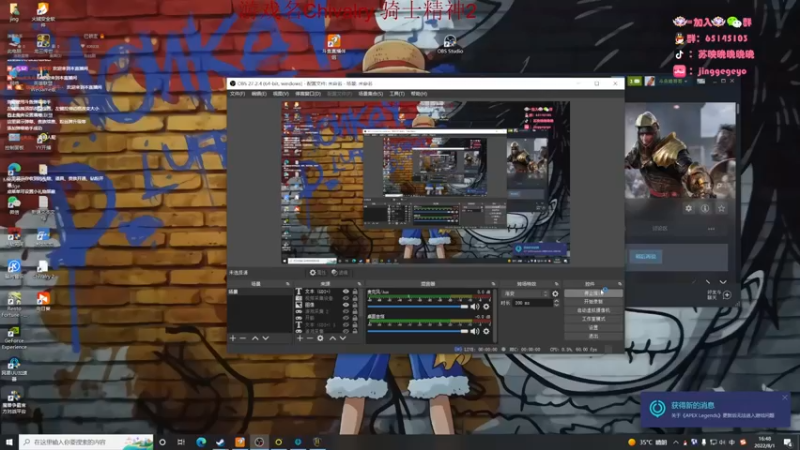Pop out the Audio Mixer dock icon
The image size is (800, 450).
493,284
